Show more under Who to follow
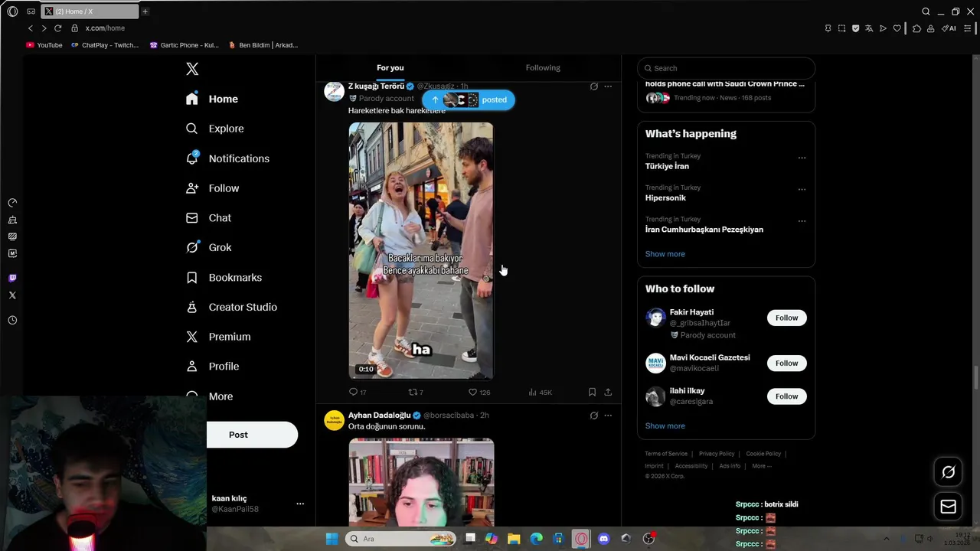This screenshot has width=980, height=551. pos(665,426)
